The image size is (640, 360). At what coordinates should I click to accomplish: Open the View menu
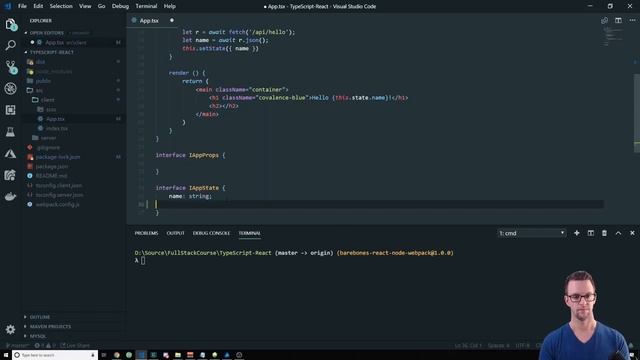point(85,6)
